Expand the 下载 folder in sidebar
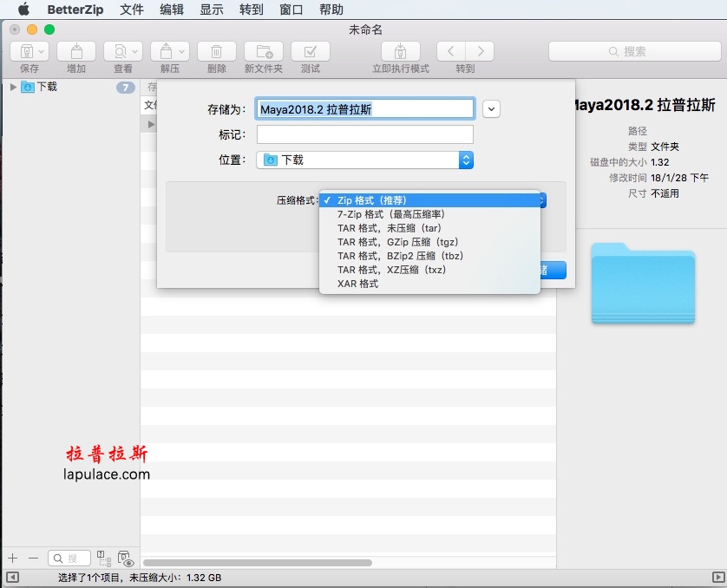The width and height of the screenshot is (727, 588). click(x=13, y=87)
